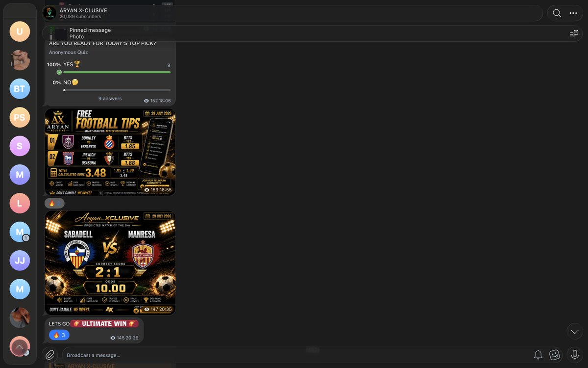Open ARYAN X-CLUSIVE channel info from title
This screenshot has width=588, height=368.
pos(83,10)
